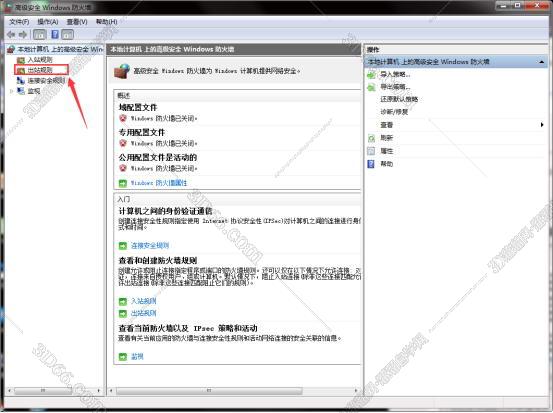The width and height of the screenshot is (553, 413).
Task: Click green arrow beside 出站规则 link
Action: [123, 313]
